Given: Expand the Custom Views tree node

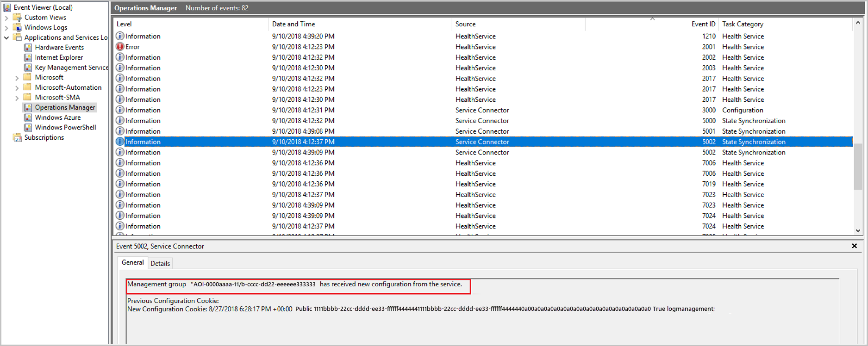Looking at the screenshot, I should click(6, 18).
